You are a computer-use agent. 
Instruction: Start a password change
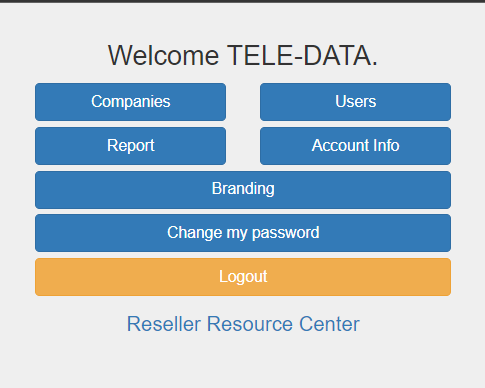243,233
